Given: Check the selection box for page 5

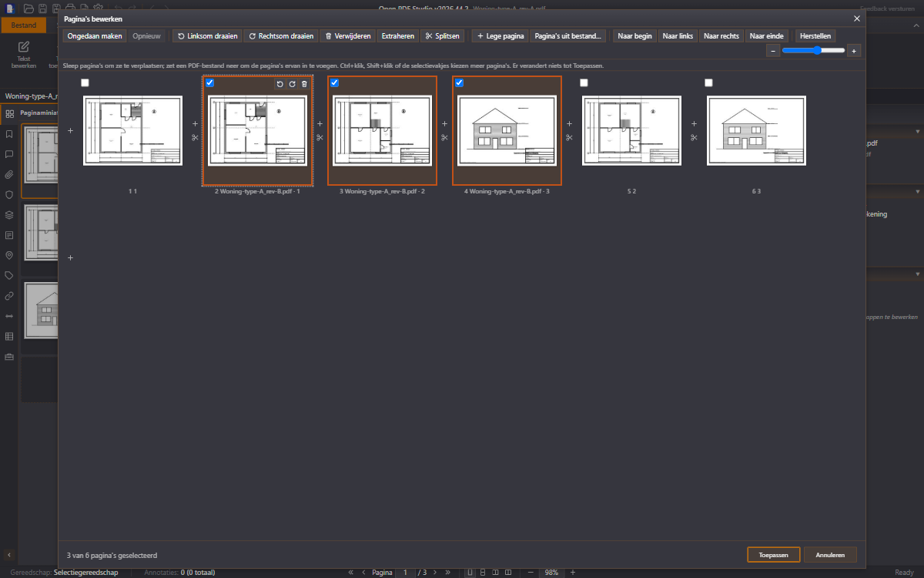Looking at the screenshot, I should tap(584, 83).
